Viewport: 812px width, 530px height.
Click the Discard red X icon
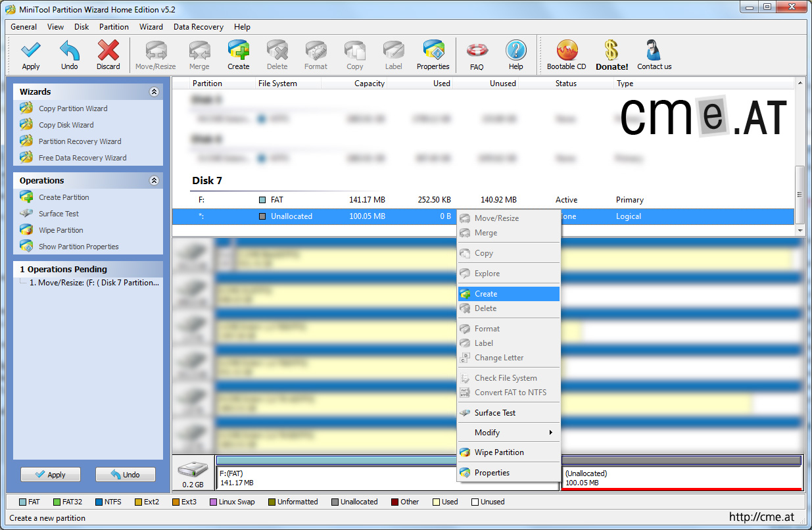108,51
